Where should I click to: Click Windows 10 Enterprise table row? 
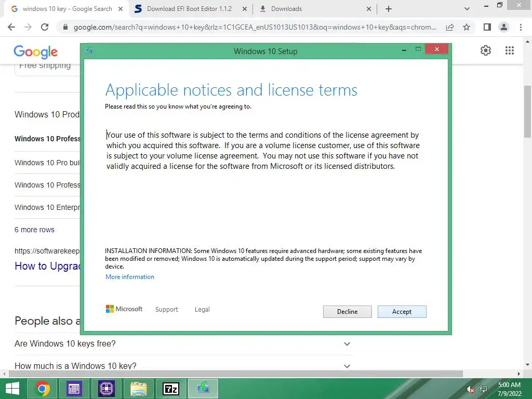(47, 207)
